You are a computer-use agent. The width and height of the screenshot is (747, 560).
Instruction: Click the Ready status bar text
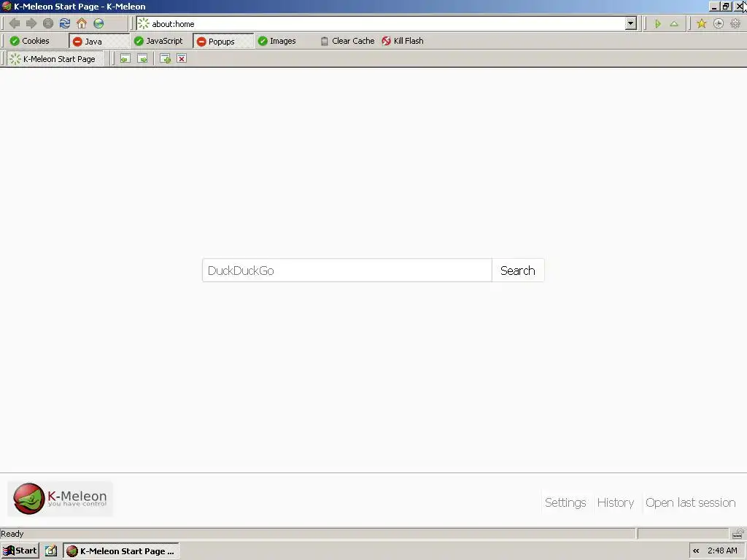[12, 534]
